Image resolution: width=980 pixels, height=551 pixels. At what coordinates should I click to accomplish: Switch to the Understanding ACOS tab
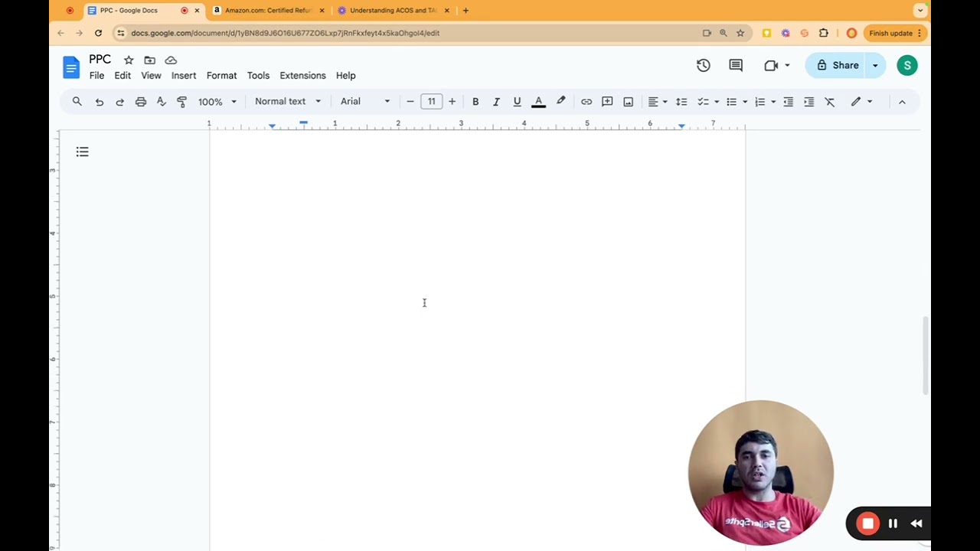tap(394, 11)
